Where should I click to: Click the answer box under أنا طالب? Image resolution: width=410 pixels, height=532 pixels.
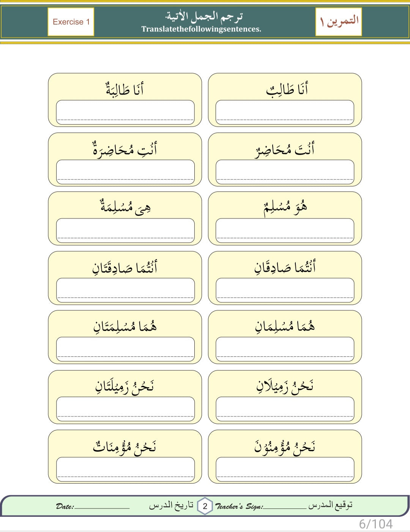coord(285,112)
